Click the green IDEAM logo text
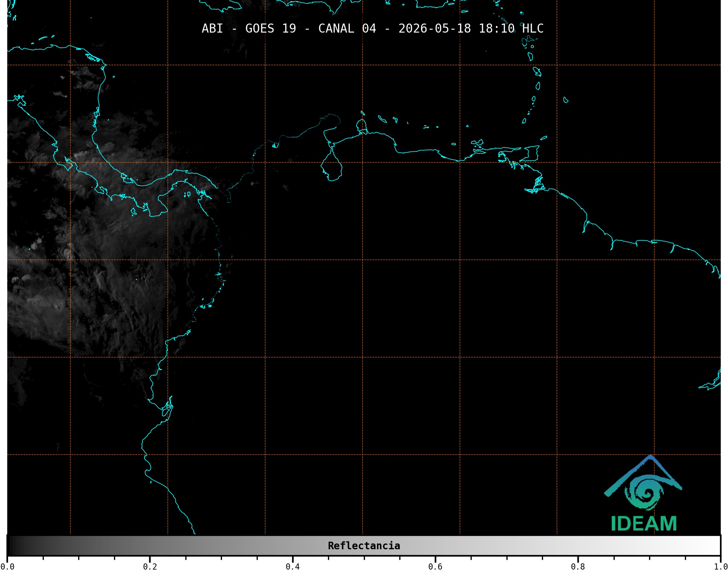This screenshot has width=728, height=571. point(644,524)
